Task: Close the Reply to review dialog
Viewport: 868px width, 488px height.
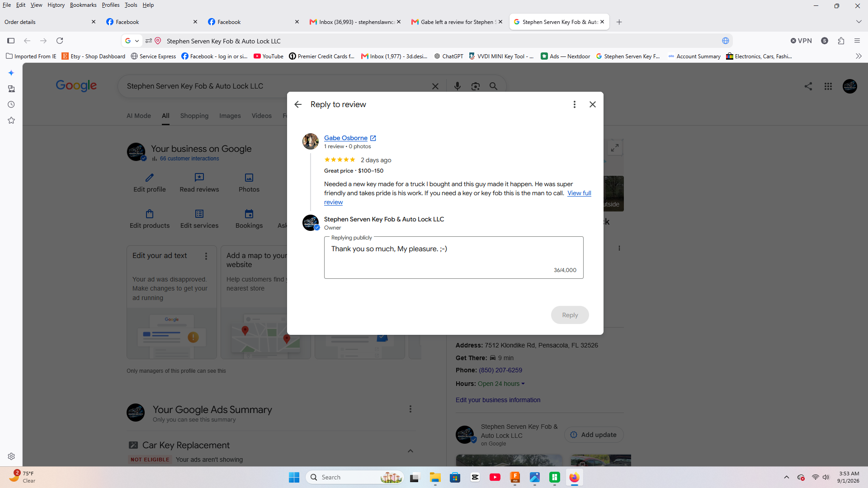Action: [x=593, y=104]
